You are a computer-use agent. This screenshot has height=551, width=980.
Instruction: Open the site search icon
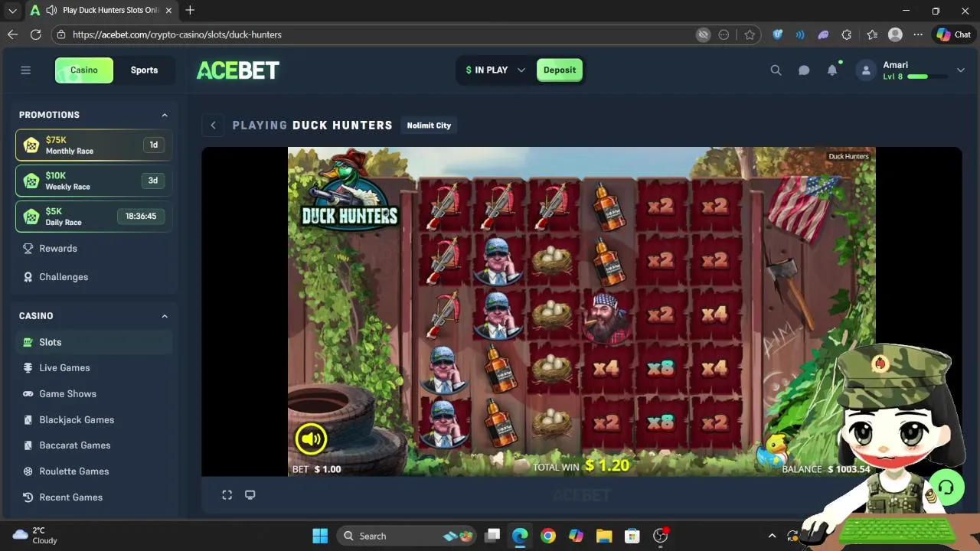(776, 70)
